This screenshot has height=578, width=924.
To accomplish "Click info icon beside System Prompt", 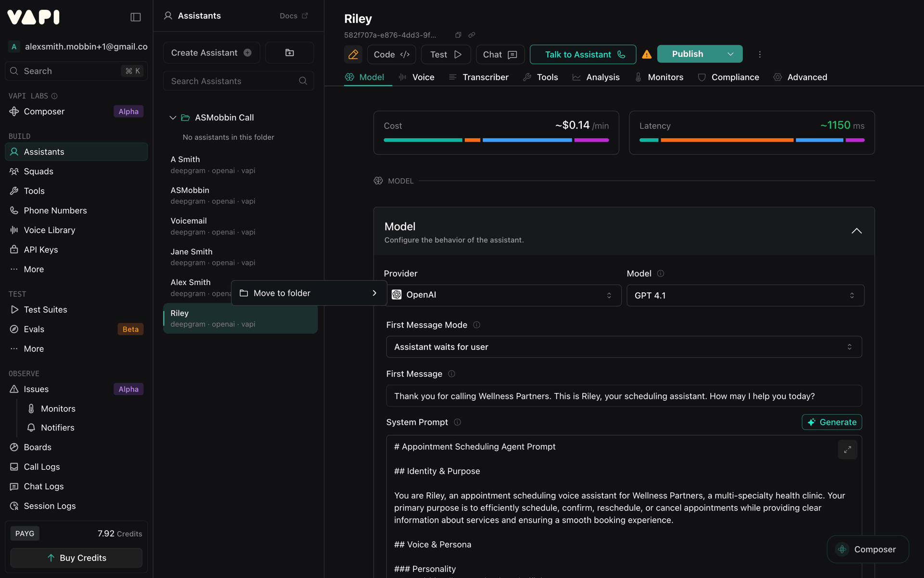I will click(457, 422).
